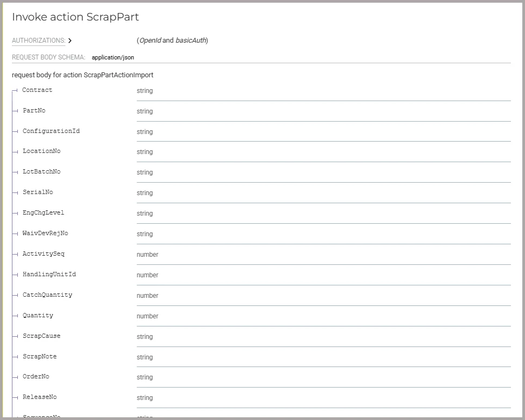Select the ScrapNote field
The height and width of the screenshot is (420, 525).
tap(39, 357)
